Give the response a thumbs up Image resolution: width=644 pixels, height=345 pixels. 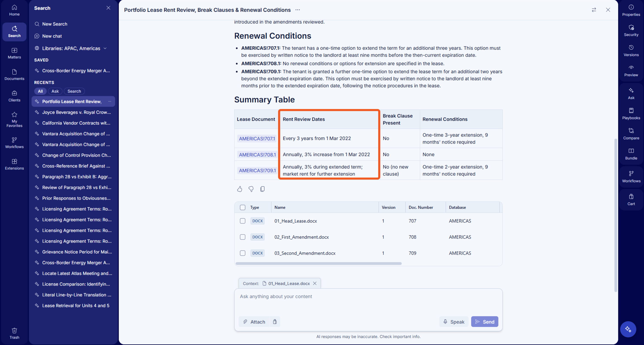pos(240,189)
